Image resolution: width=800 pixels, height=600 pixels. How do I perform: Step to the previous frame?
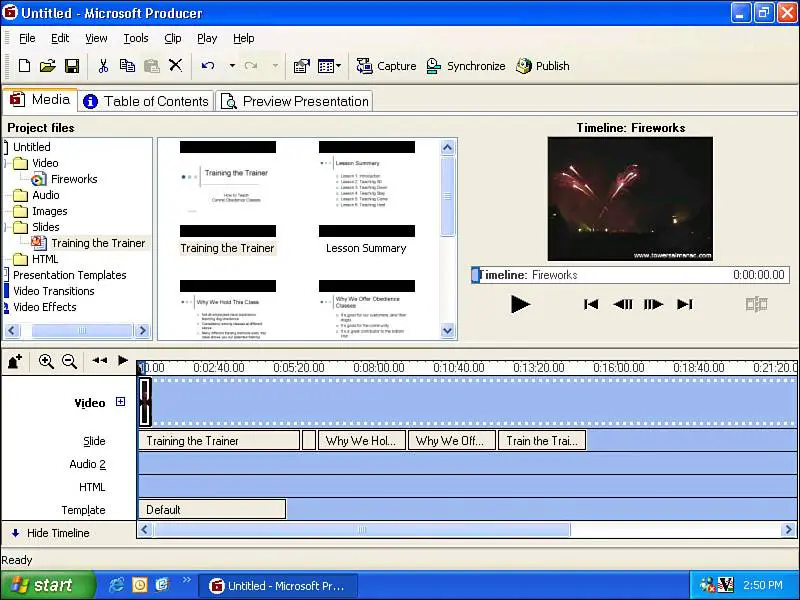click(622, 305)
